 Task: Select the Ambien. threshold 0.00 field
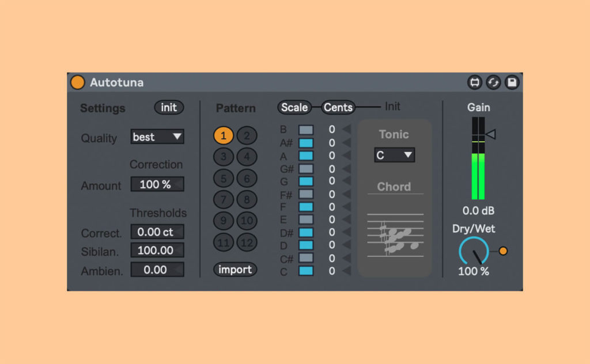(x=157, y=270)
